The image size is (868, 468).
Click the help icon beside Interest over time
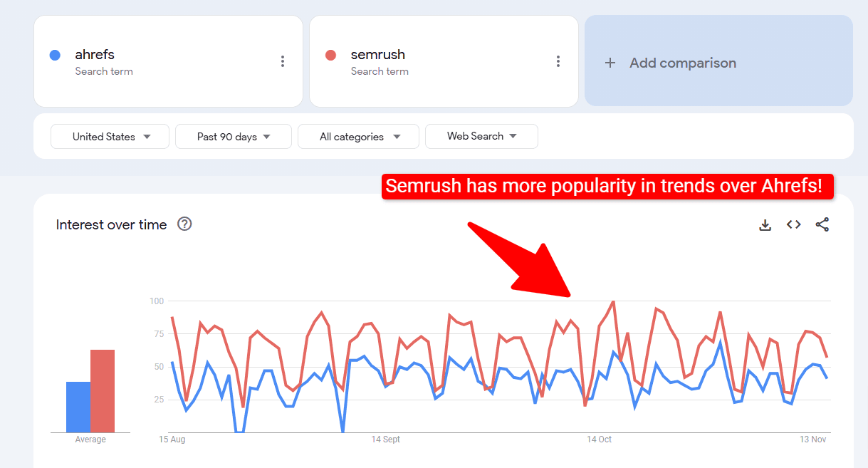click(x=184, y=224)
